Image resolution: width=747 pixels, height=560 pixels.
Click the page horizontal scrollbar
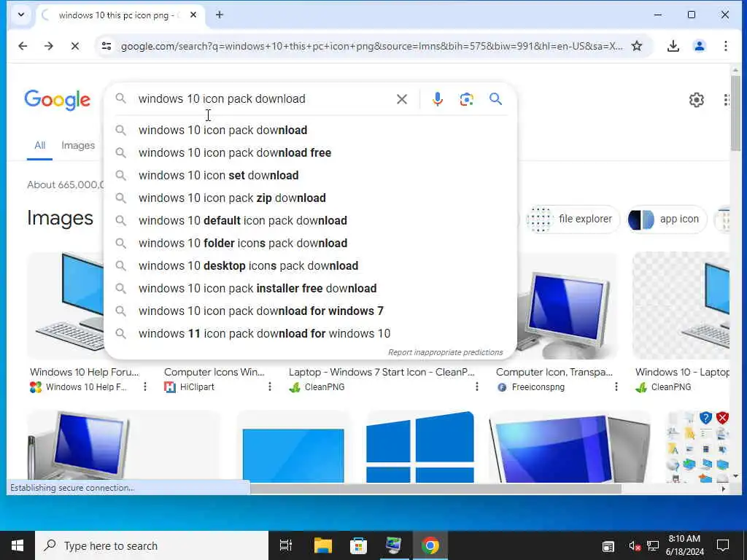pos(436,489)
